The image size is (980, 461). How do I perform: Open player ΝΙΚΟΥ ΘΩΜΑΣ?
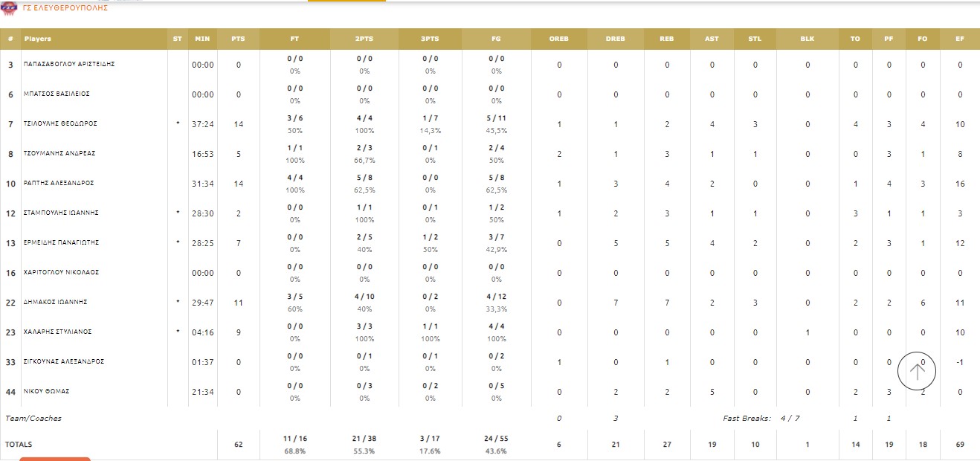pos(47,391)
